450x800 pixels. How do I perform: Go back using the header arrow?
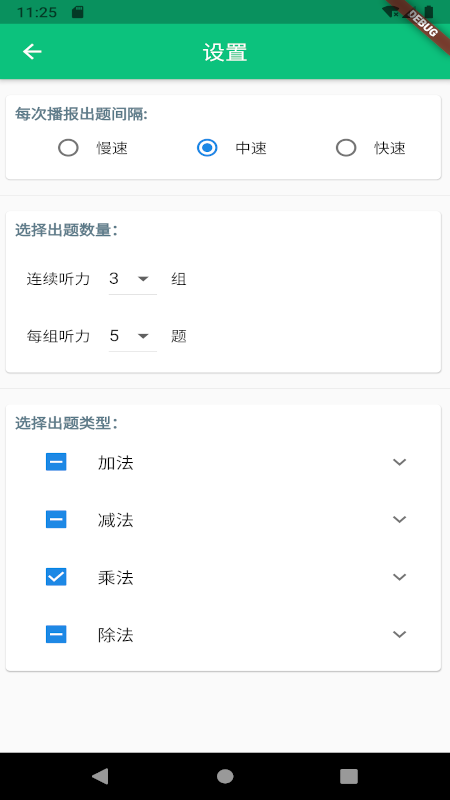[32, 52]
